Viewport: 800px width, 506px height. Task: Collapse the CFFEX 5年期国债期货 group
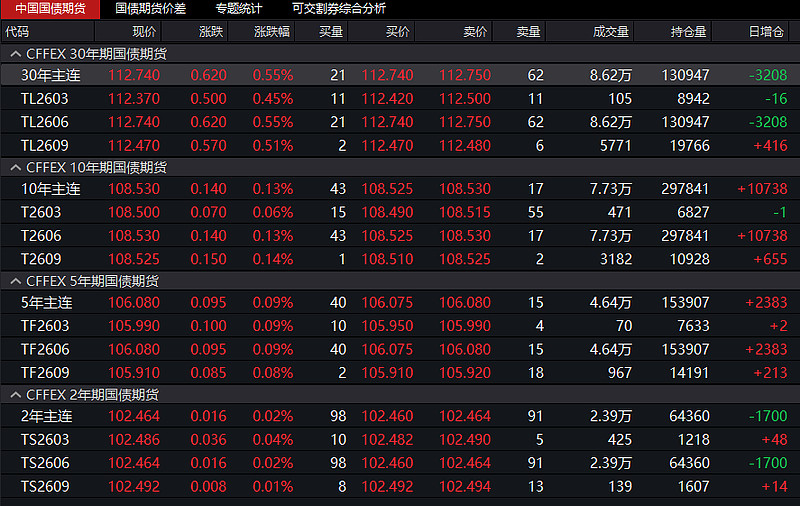(15, 281)
